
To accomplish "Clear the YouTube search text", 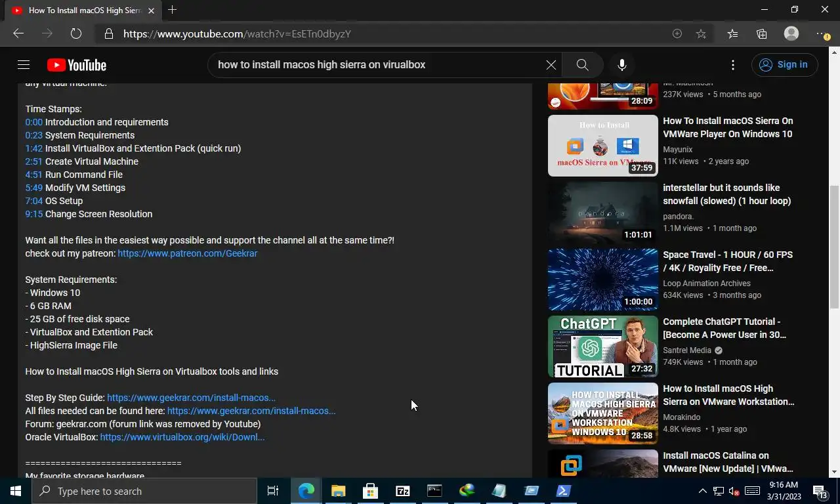I will point(551,64).
